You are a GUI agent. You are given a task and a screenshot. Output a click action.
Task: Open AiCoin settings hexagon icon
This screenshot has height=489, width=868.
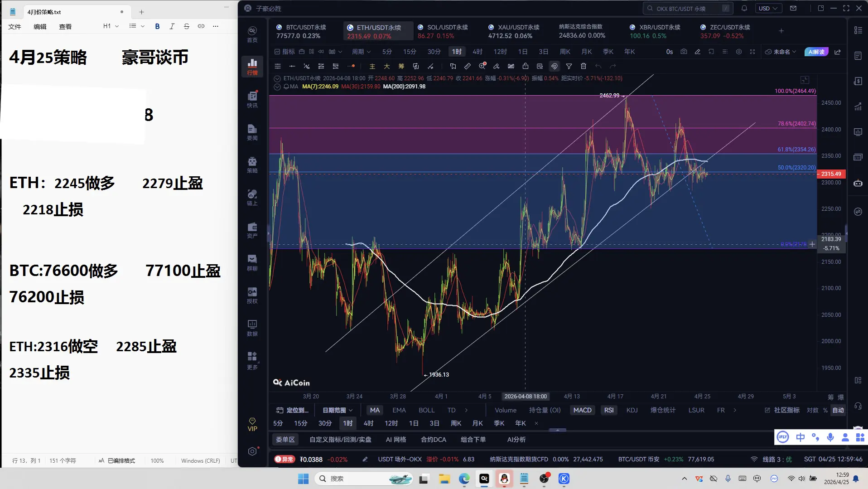(x=252, y=451)
